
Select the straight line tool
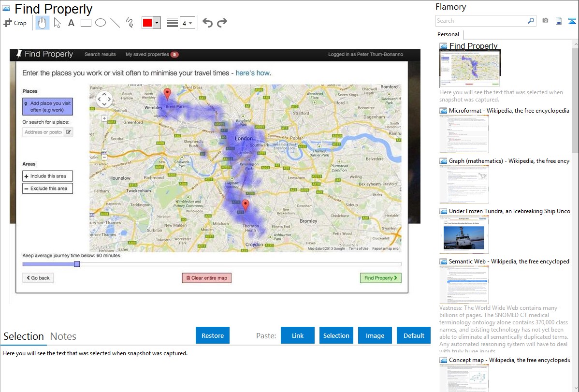point(115,23)
